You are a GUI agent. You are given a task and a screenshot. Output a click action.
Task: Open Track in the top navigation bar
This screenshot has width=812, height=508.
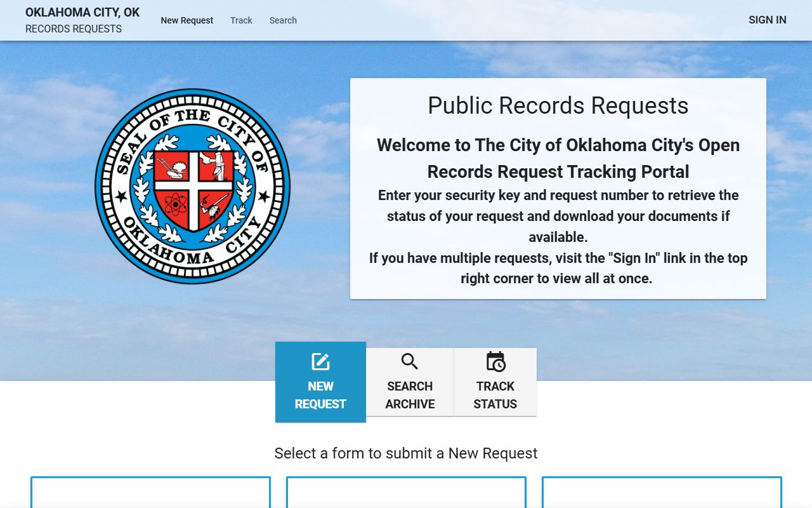coord(241,20)
